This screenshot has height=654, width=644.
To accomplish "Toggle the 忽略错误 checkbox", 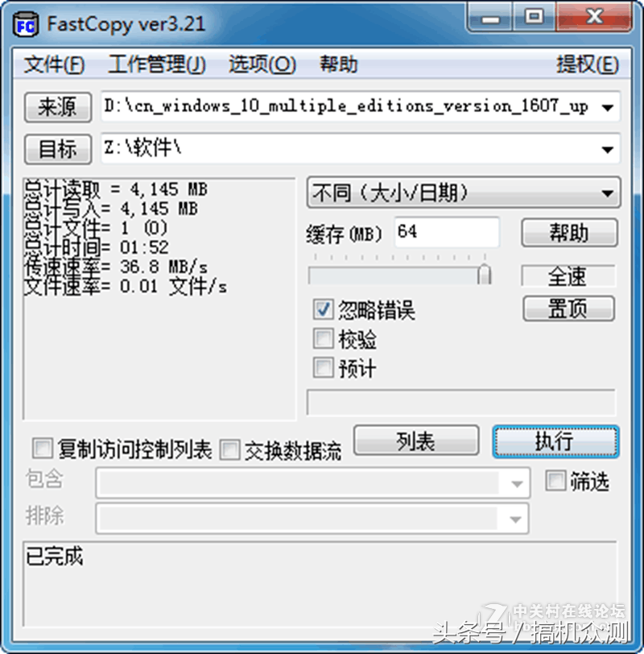I will 323,309.
